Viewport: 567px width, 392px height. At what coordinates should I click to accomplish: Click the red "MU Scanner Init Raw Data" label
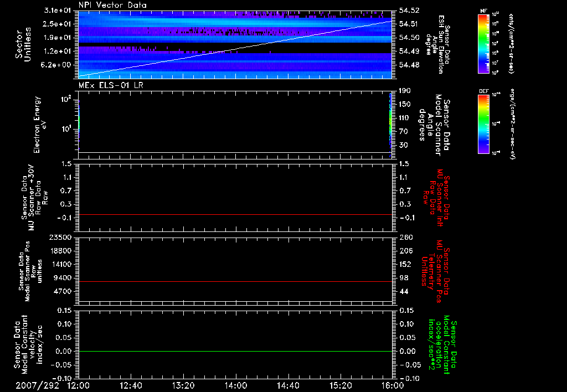(436, 198)
